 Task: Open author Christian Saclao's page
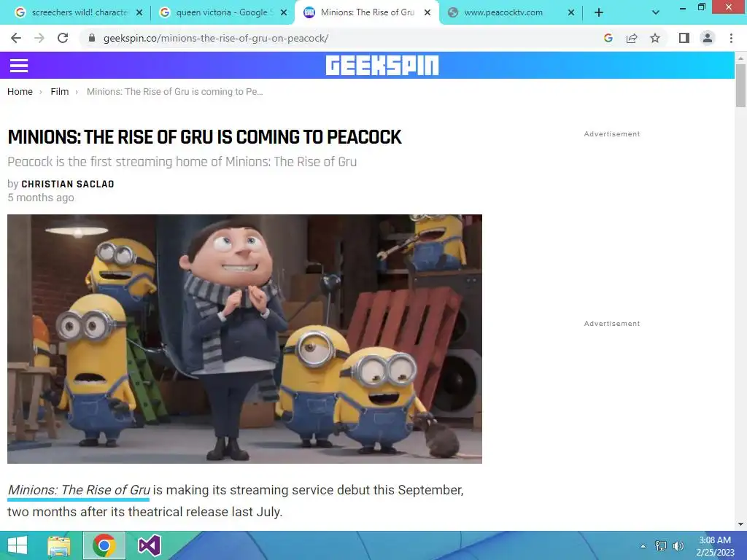[68, 184]
